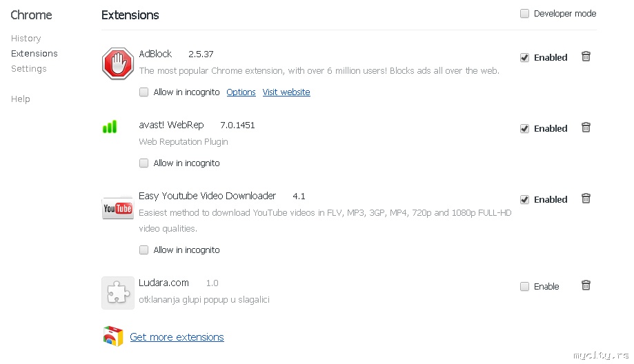634x364 pixels.
Task: Click the Ludara.com puzzle piece icon
Action: (117, 292)
